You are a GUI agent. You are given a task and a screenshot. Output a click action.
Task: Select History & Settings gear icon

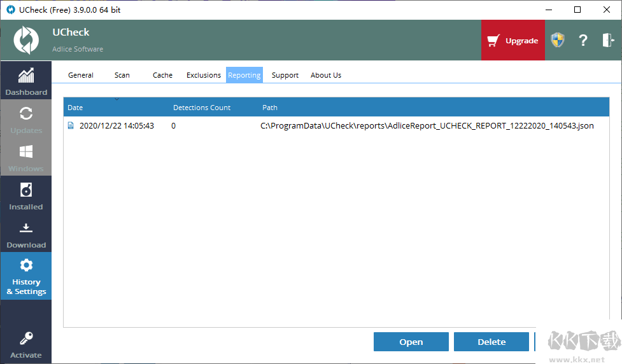point(26,265)
